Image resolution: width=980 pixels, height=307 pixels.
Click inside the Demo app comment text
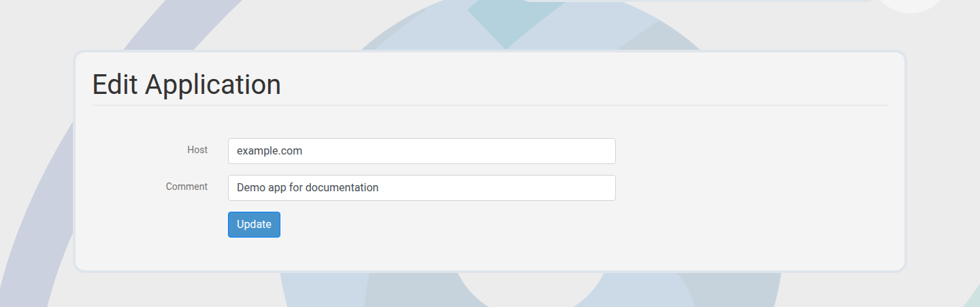(x=307, y=188)
